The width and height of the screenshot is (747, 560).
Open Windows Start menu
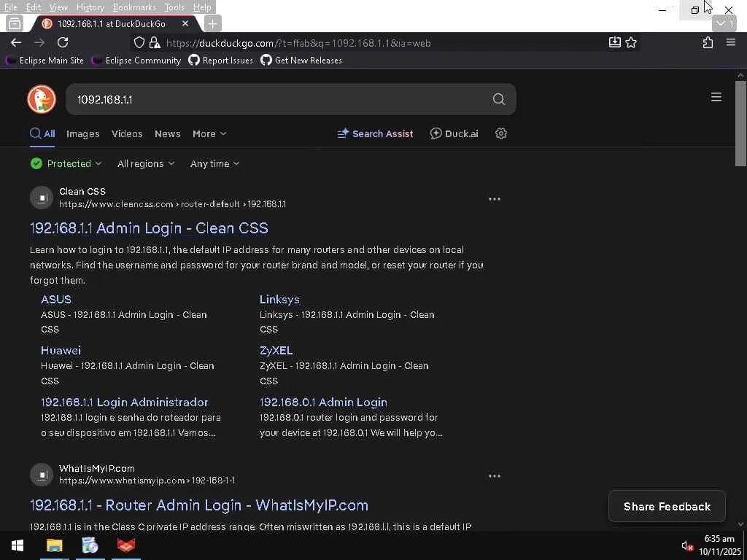tap(18, 545)
